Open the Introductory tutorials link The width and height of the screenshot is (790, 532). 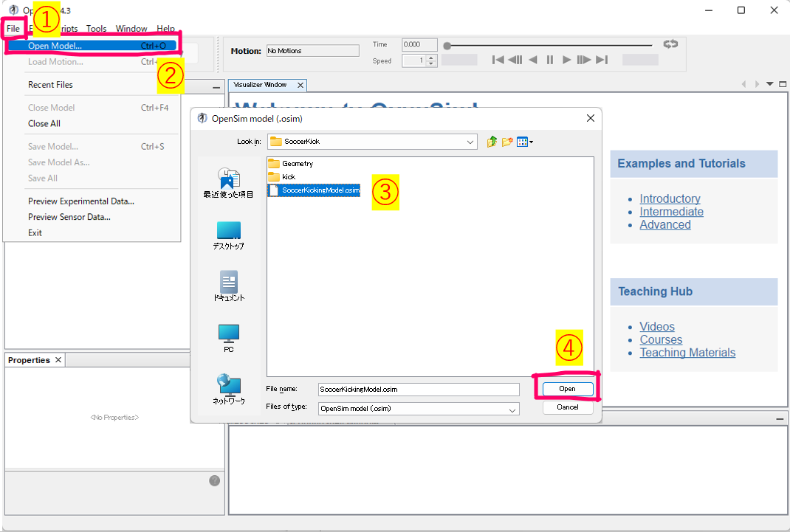click(x=670, y=198)
